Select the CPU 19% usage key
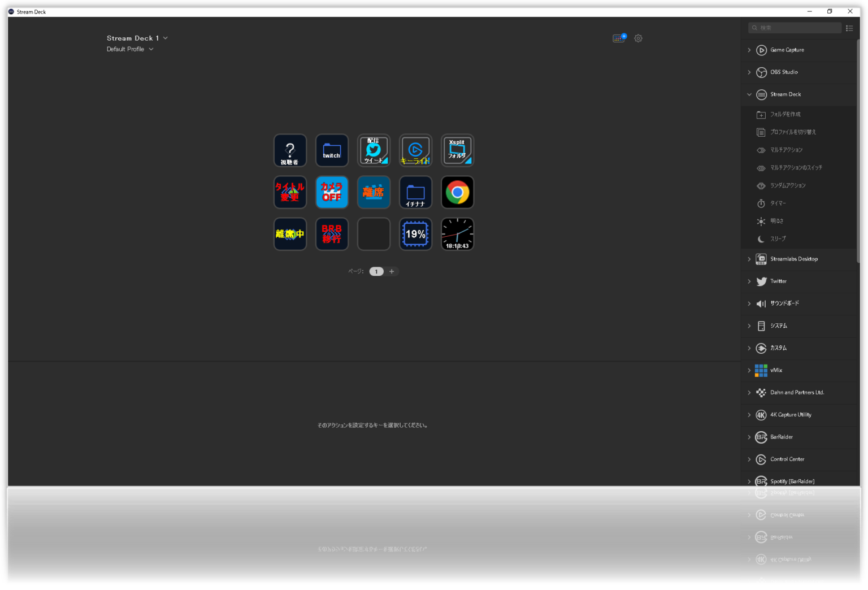Image resolution: width=868 pixels, height=590 pixels. 415,234
